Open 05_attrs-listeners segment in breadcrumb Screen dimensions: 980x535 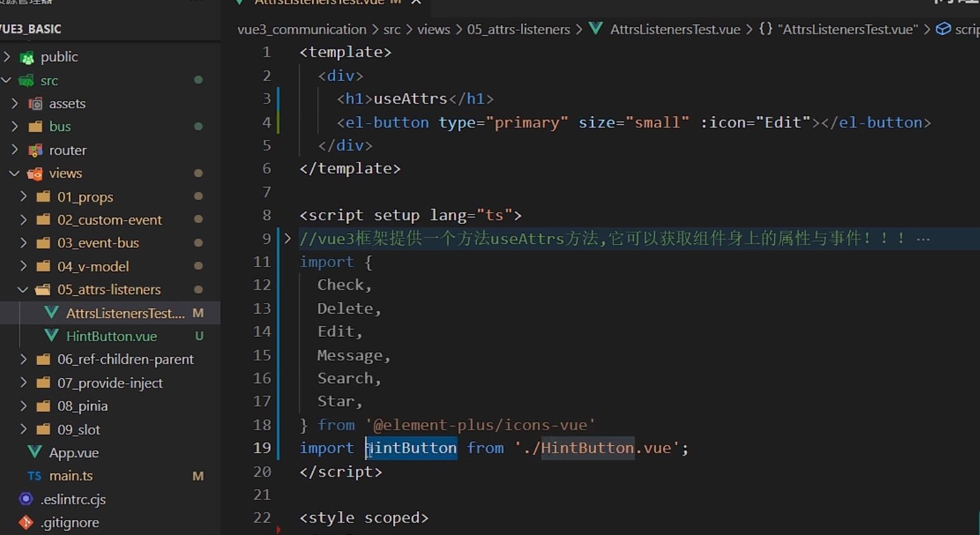(519, 29)
